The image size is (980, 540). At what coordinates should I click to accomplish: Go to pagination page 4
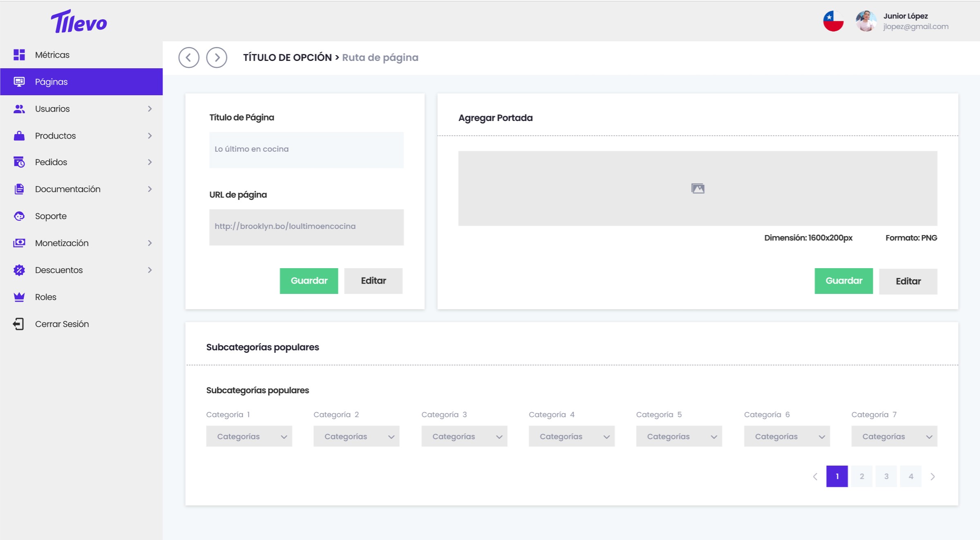click(x=911, y=476)
